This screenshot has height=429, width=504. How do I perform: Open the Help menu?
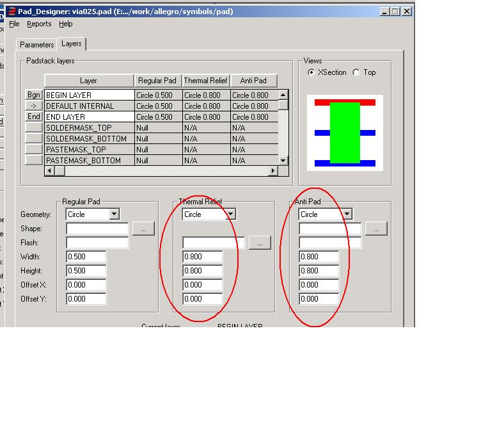coord(66,24)
